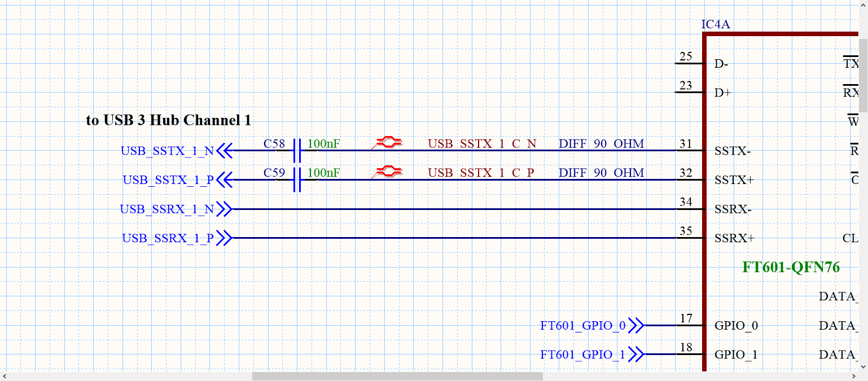The image size is (868, 381).
Task: Click capacitor C58 symbol
Action: tap(297, 151)
